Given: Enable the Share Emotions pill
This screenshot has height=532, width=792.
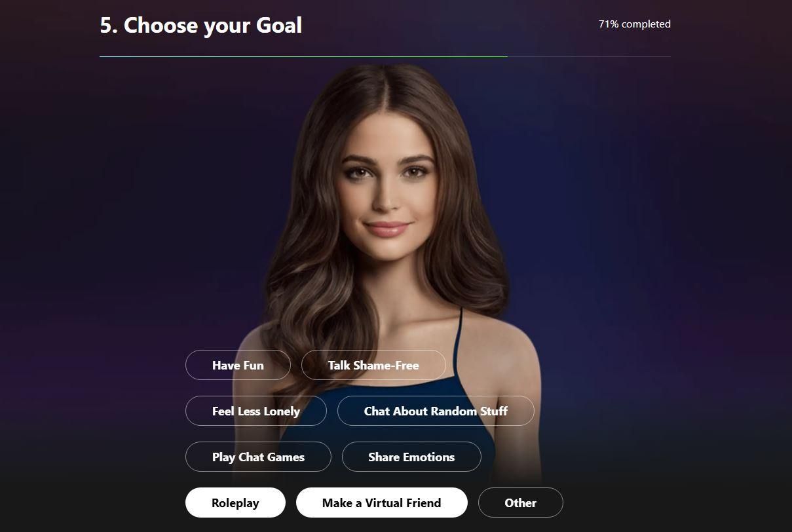Looking at the screenshot, I should (411, 457).
